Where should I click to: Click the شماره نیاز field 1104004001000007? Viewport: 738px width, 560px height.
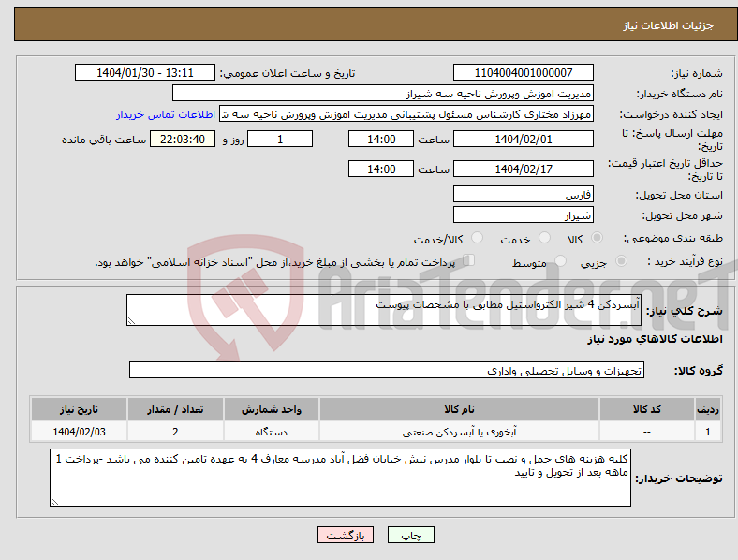pyautogui.click(x=523, y=72)
